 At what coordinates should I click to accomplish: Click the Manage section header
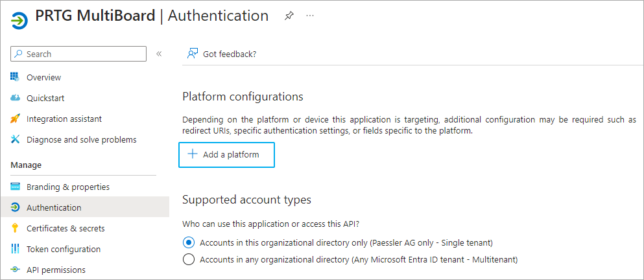[26, 165]
